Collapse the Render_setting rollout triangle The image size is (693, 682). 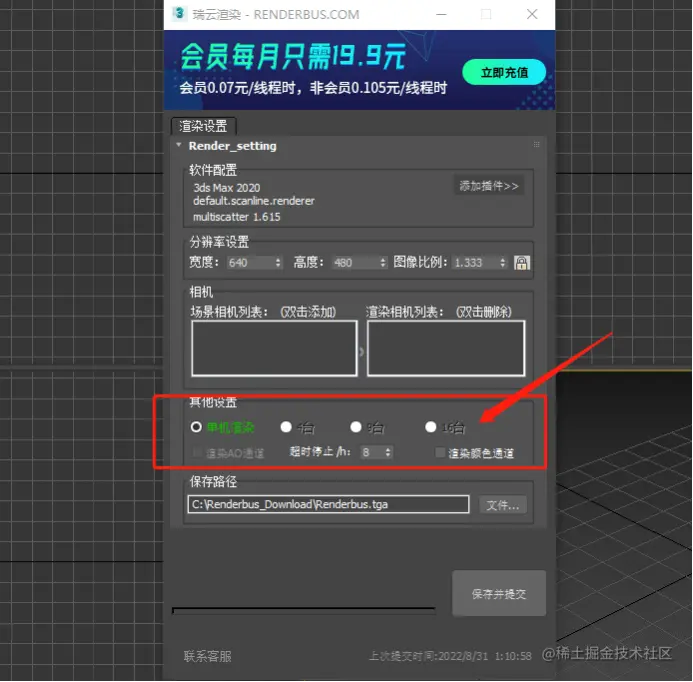[179, 145]
